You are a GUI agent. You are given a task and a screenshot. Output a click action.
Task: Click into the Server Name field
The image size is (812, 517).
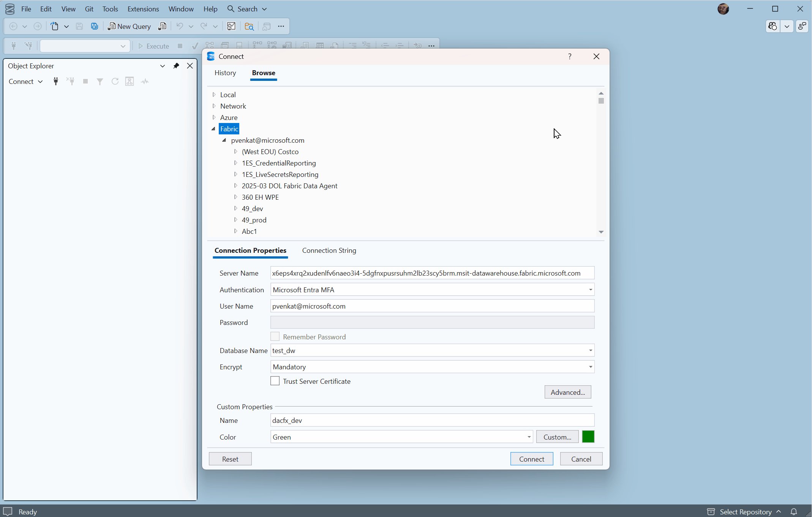point(432,273)
